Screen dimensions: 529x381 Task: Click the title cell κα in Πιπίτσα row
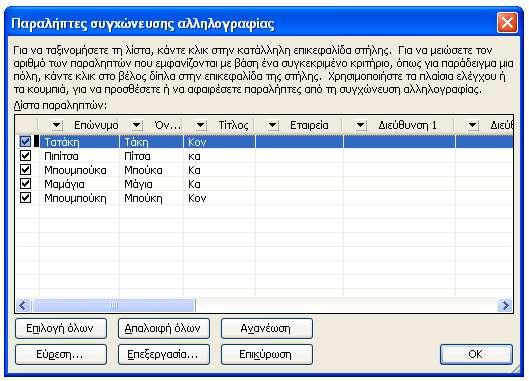[x=219, y=156]
